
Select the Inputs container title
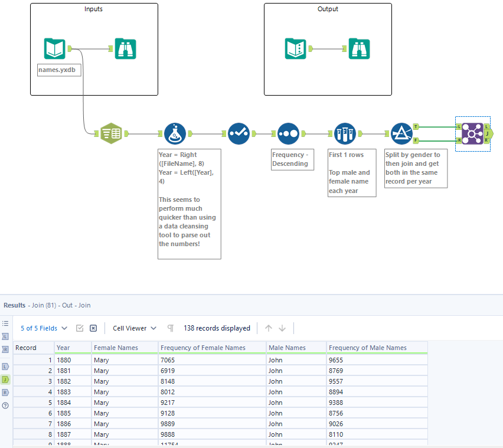(93, 9)
